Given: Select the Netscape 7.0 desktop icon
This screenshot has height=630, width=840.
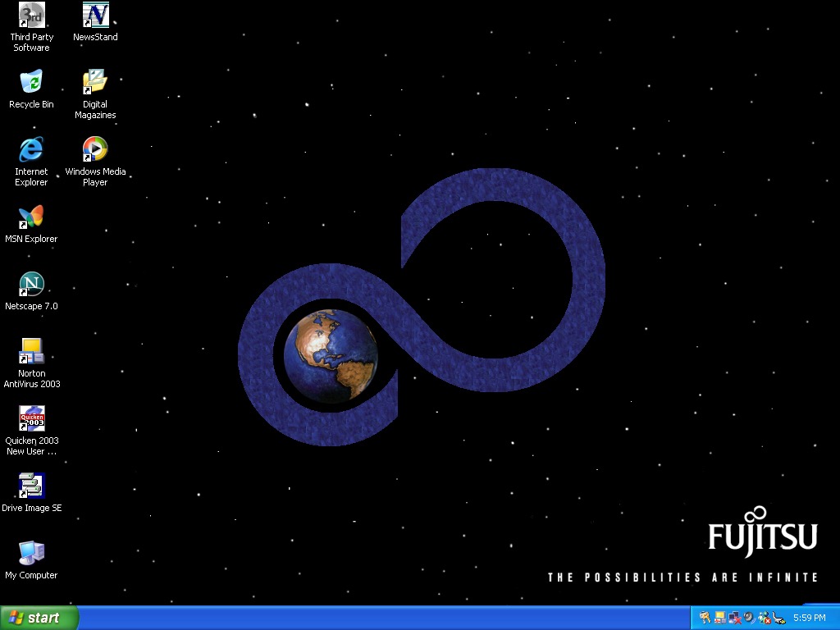Looking at the screenshot, I should [31, 285].
